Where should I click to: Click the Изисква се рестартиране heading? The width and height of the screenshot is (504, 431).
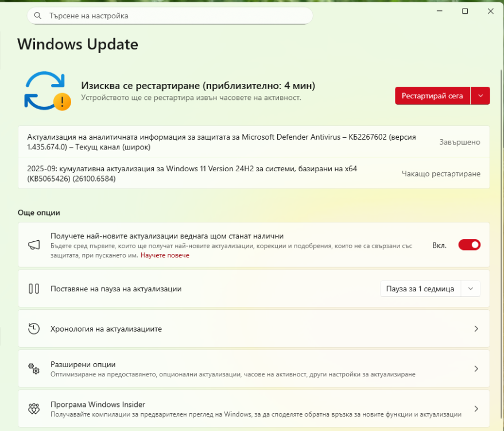click(198, 85)
